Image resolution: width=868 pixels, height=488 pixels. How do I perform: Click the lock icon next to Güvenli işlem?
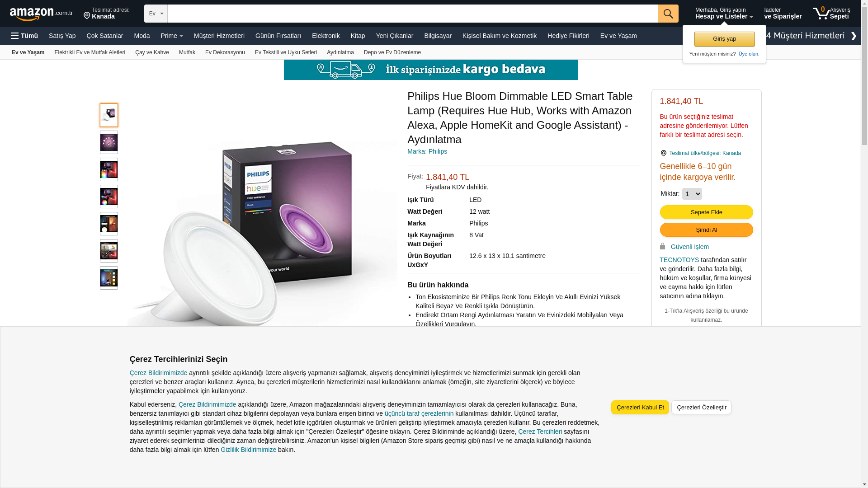tap(662, 246)
